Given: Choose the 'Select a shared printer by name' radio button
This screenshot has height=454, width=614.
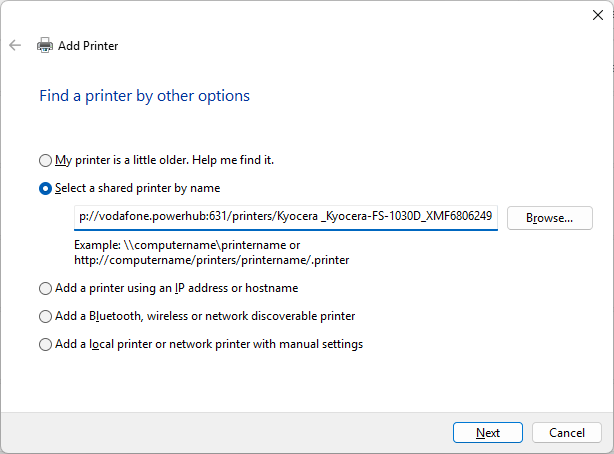Looking at the screenshot, I should tap(45, 188).
